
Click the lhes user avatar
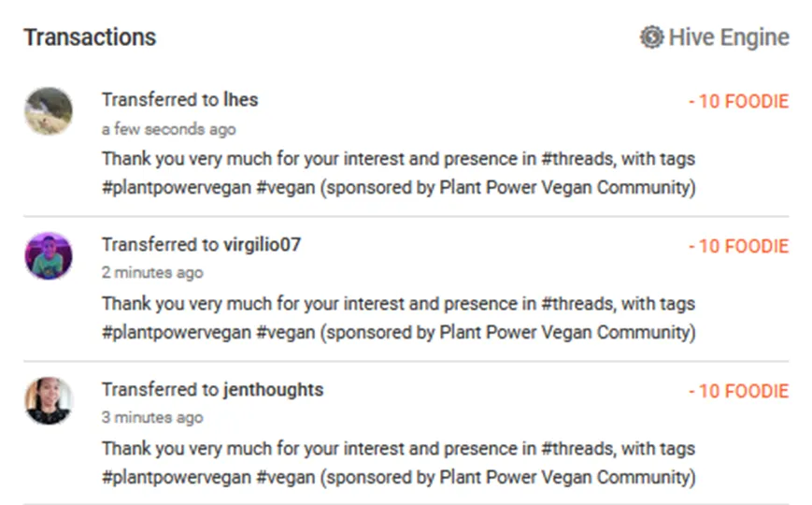coord(49,111)
